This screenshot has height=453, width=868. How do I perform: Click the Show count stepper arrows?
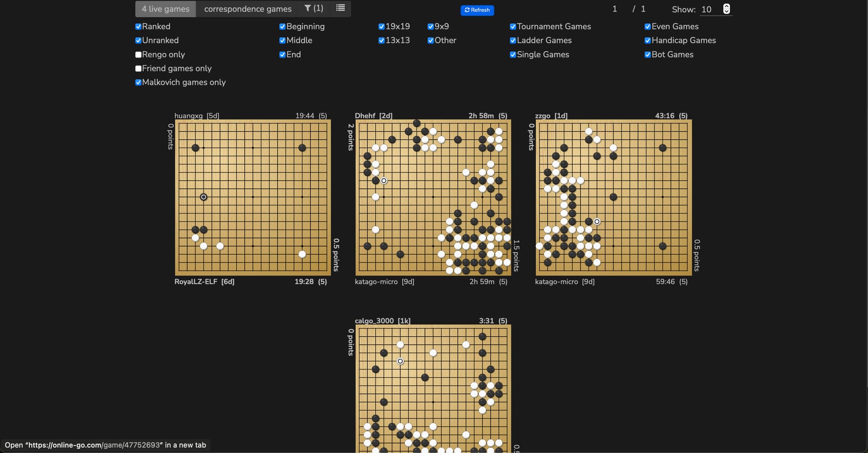[x=726, y=9]
